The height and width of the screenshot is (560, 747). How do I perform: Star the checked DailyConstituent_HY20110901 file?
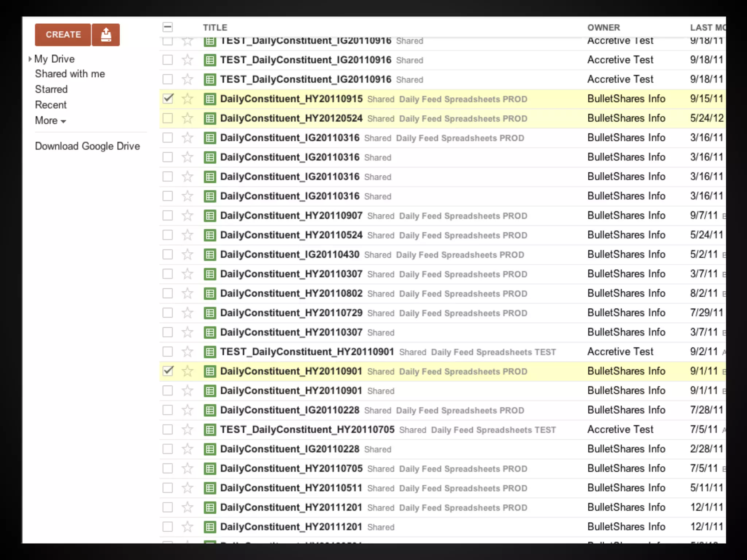(x=187, y=371)
